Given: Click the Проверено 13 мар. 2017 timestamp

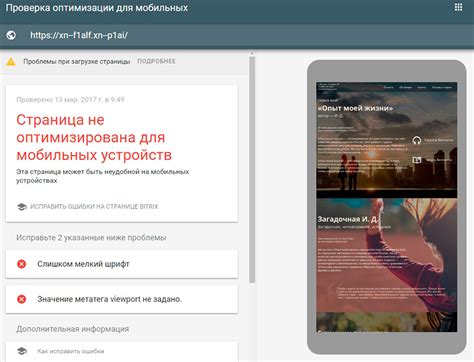Looking at the screenshot, I should pos(70,99).
